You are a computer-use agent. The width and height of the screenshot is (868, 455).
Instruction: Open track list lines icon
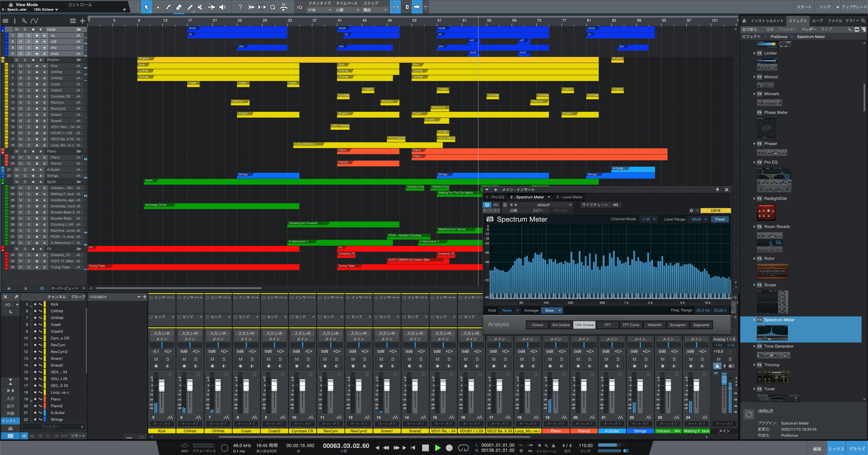coord(5,21)
